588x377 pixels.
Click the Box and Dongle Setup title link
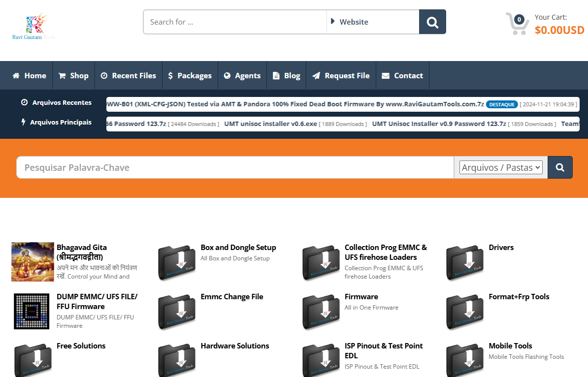(238, 248)
